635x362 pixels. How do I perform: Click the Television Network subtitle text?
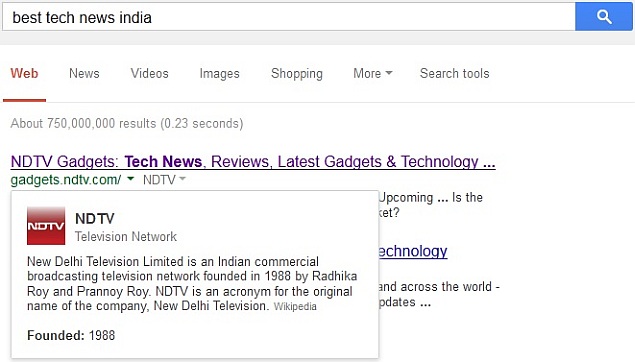click(x=126, y=236)
